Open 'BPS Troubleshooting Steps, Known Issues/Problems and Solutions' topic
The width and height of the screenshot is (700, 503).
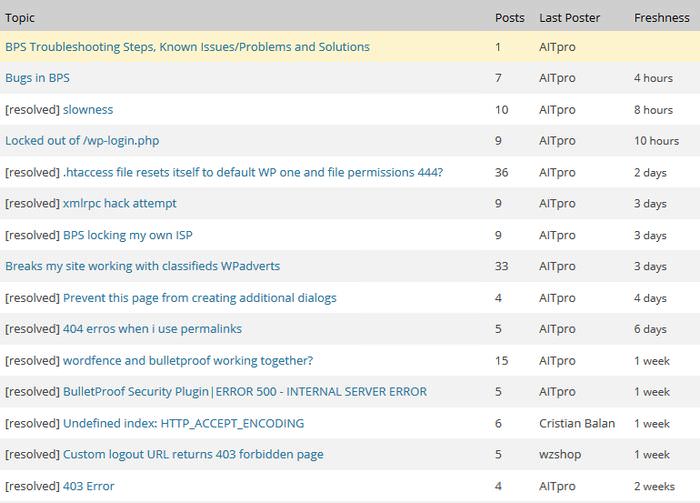click(188, 47)
